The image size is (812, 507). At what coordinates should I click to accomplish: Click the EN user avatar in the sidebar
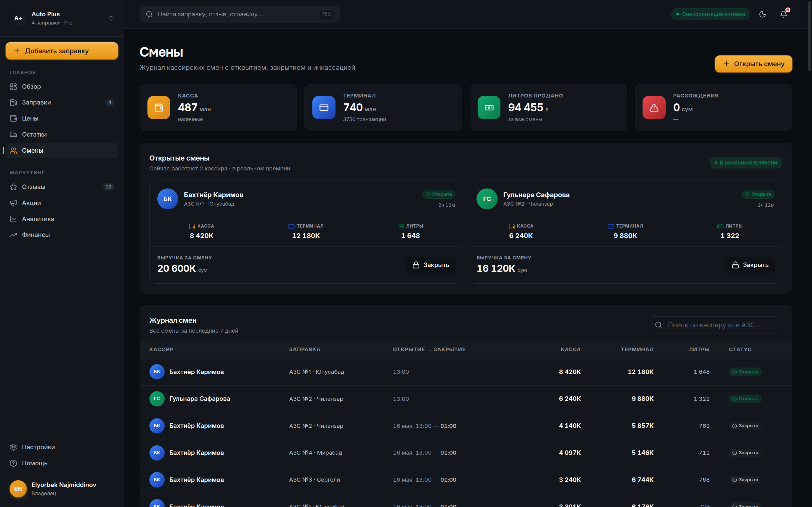[18, 489]
